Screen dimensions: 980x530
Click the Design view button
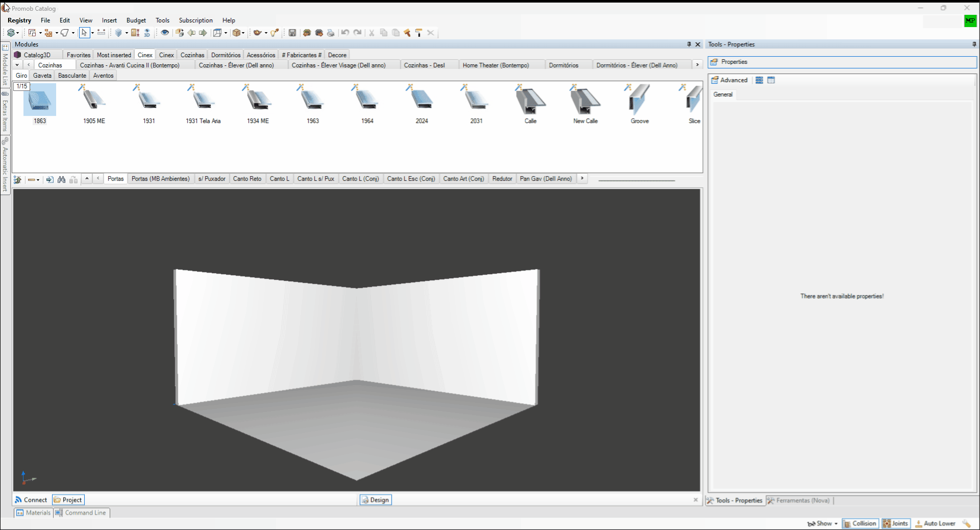[x=375, y=500]
